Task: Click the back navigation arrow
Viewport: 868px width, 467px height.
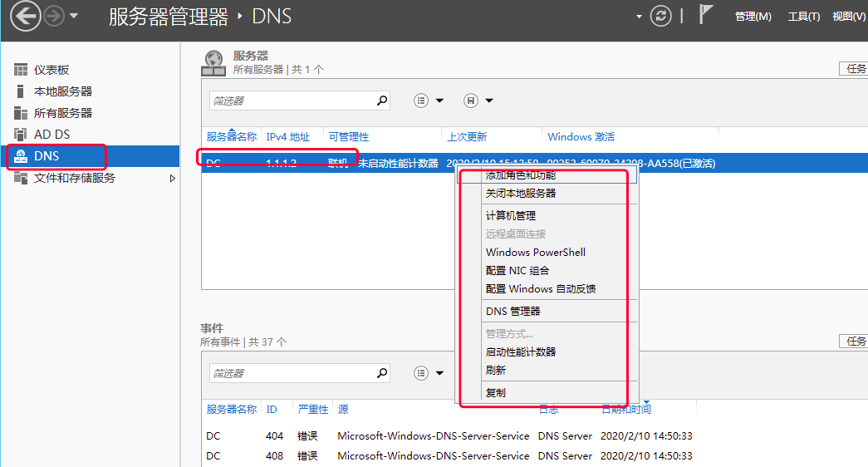Action: pos(26,16)
